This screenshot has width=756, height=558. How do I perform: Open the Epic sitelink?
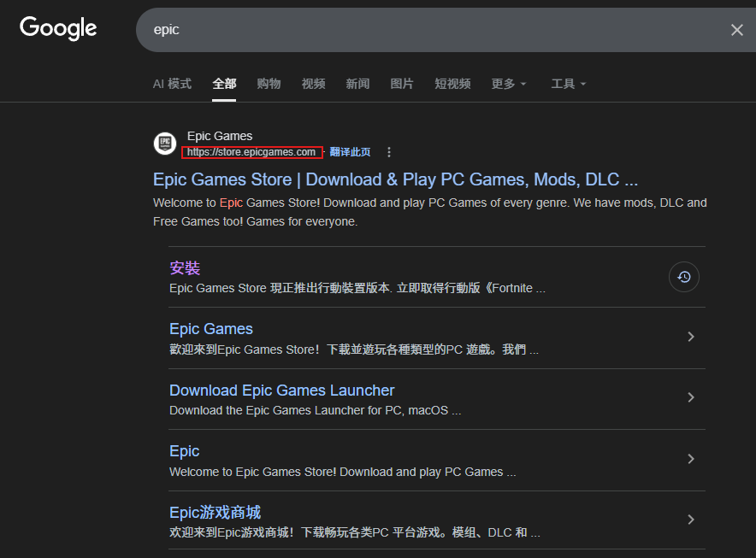(x=184, y=451)
